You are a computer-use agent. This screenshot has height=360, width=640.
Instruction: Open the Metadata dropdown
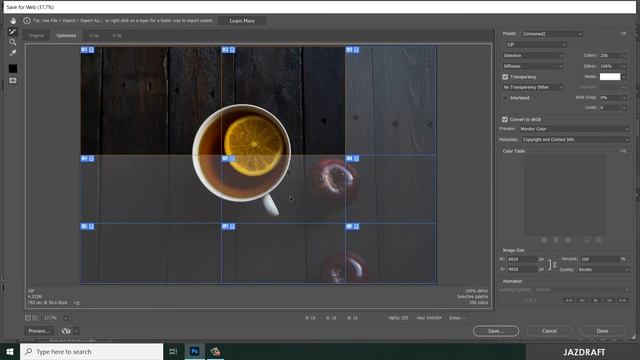click(575, 140)
